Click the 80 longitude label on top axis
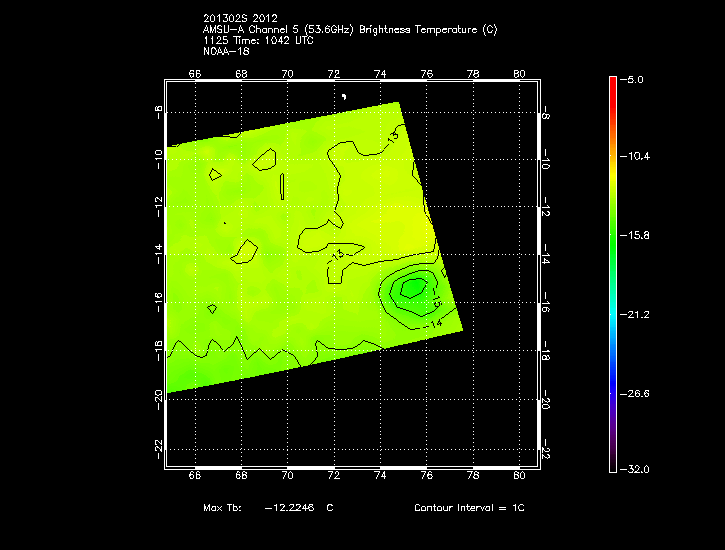This screenshot has width=725, height=550. pyautogui.click(x=519, y=73)
